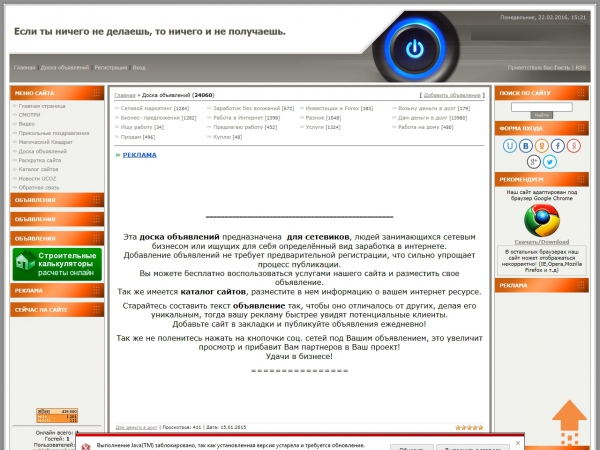Select Обратная связь menu item

[x=40, y=187]
